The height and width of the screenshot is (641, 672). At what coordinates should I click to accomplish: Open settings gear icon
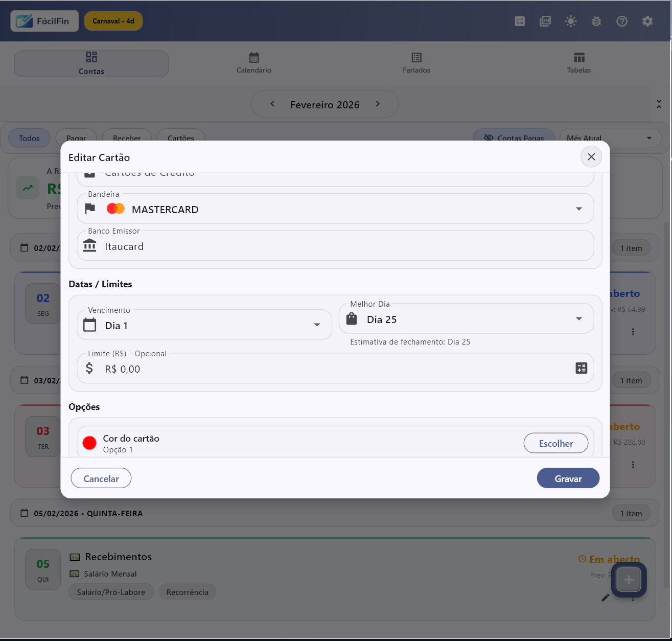click(647, 21)
